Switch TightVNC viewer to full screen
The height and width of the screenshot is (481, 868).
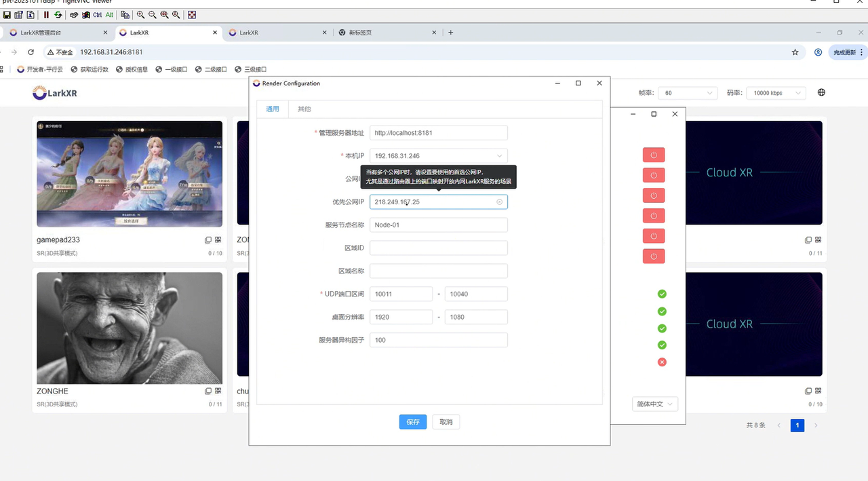coord(192,14)
